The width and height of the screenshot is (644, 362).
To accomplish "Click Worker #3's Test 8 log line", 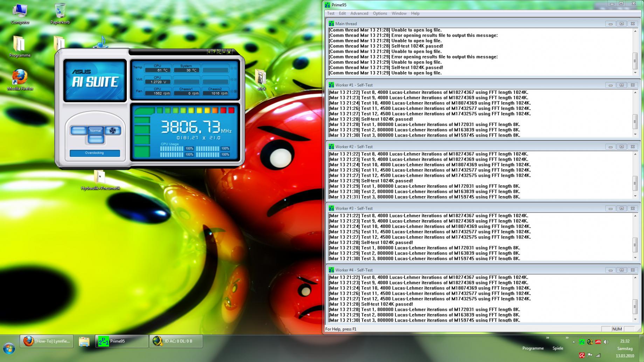I will (x=428, y=216).
